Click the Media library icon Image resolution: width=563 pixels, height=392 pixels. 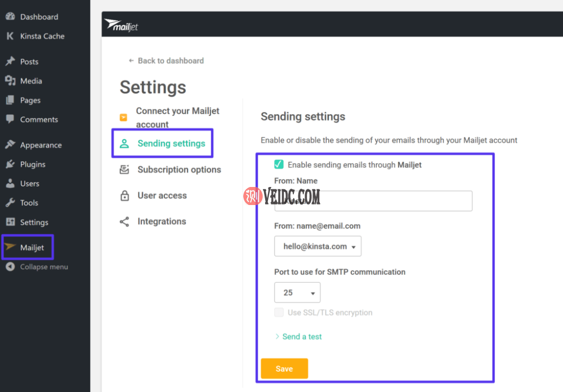pyautogui.click(x=10, y=81)
